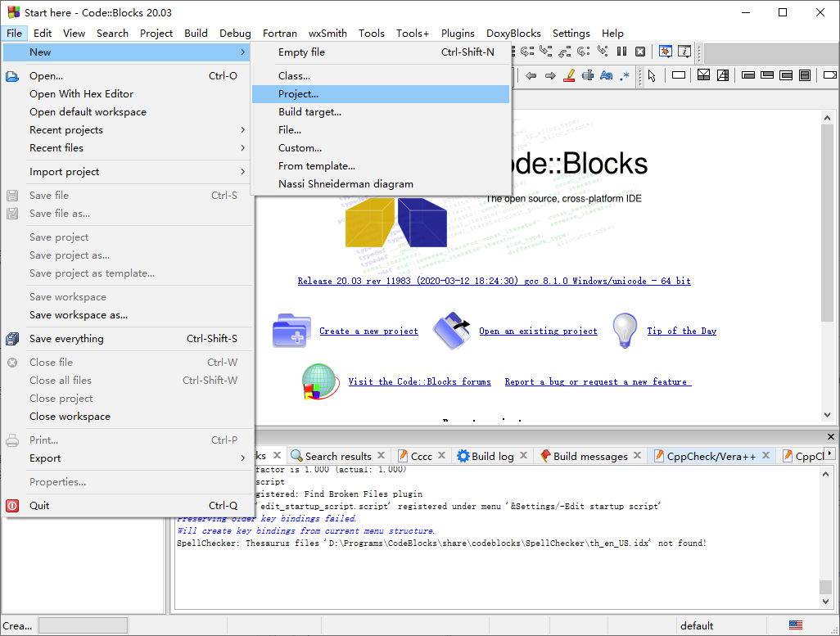Select Save everything in File menu
Viewport: 840px width, 636px height.
(x=129, y=339)
